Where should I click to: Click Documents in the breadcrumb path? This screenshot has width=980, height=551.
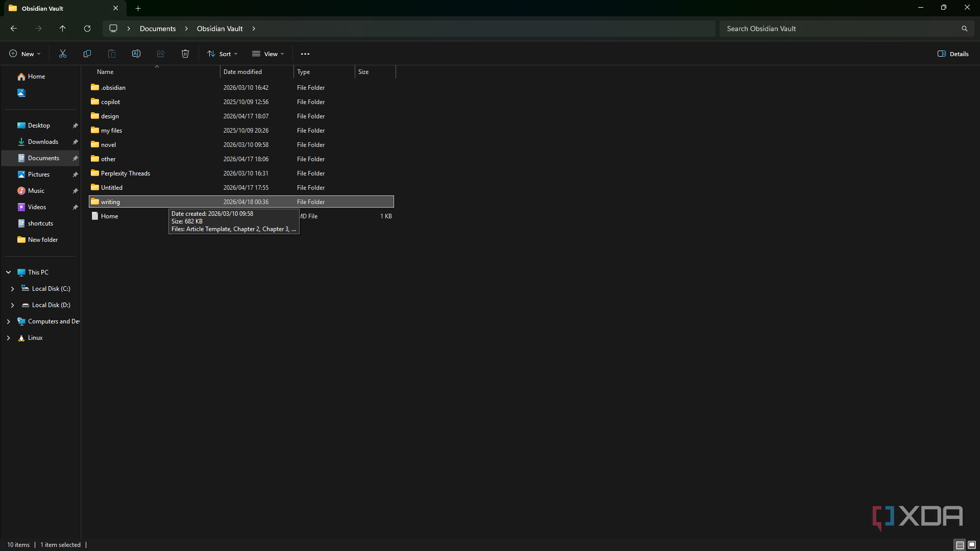click(158, 29)
